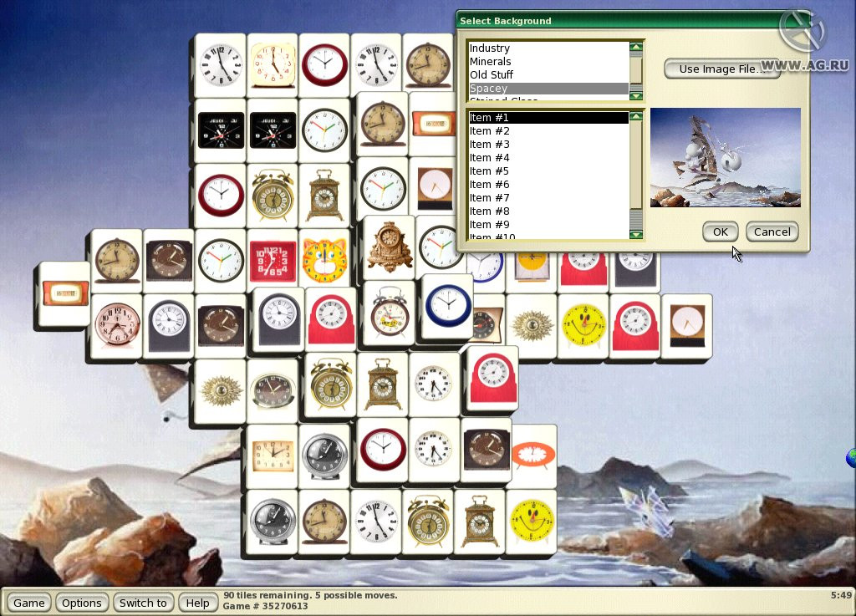
Task: Open the Game menu
Action: pos(29,603)
